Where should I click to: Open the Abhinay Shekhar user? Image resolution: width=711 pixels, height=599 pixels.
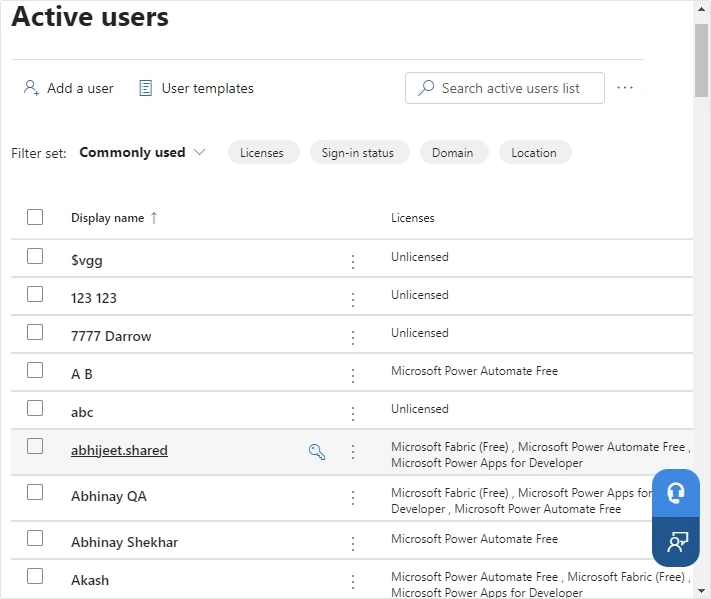click(124, 542)
